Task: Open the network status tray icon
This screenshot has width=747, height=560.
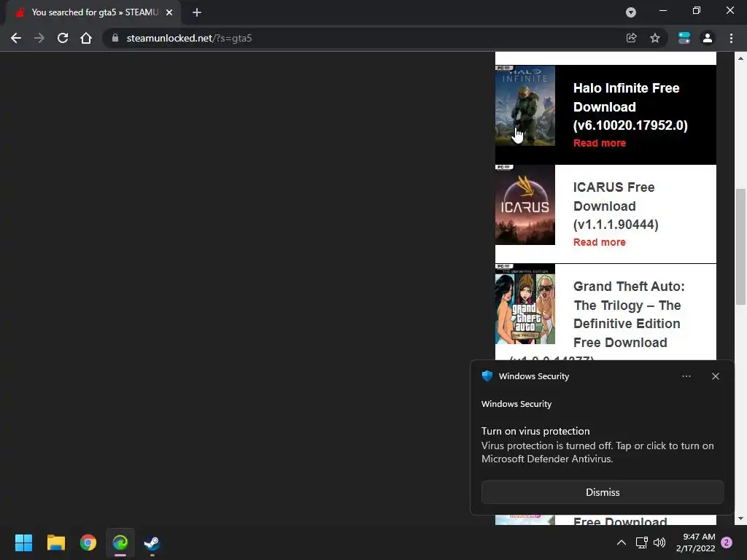Action: [641, 542]
